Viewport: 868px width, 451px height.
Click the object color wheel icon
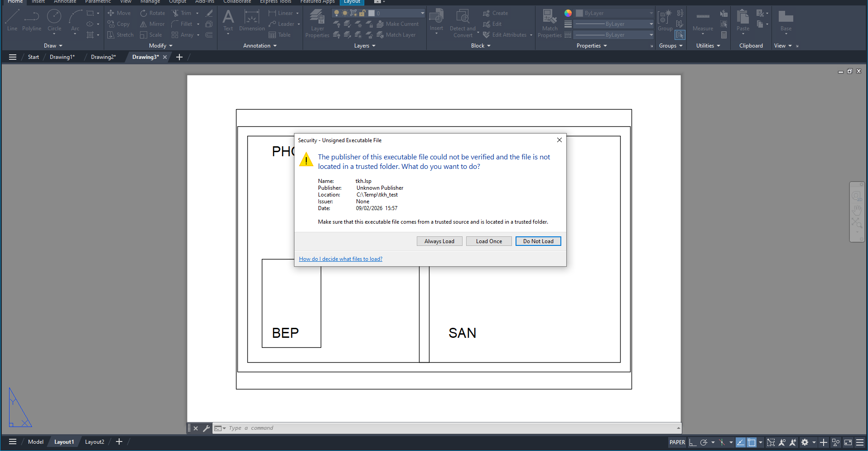[x=568, y=13]
